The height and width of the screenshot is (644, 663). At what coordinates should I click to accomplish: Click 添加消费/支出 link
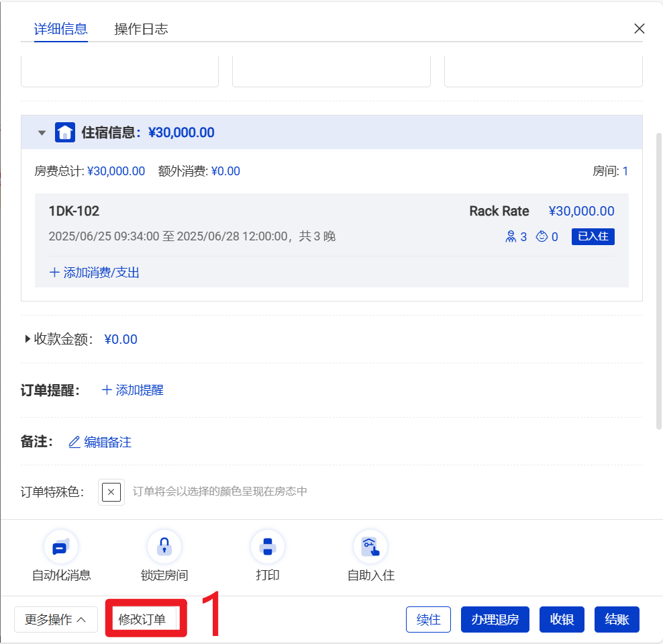95,273
